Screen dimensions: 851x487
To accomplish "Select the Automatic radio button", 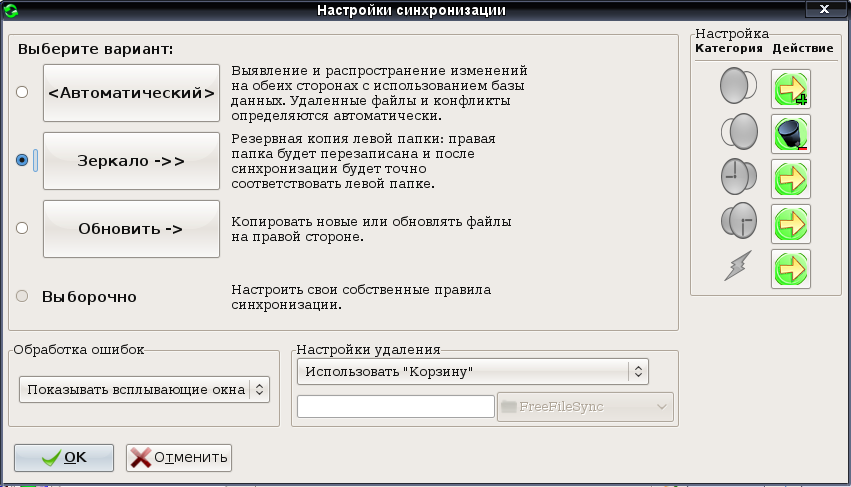I will point(22,92).
